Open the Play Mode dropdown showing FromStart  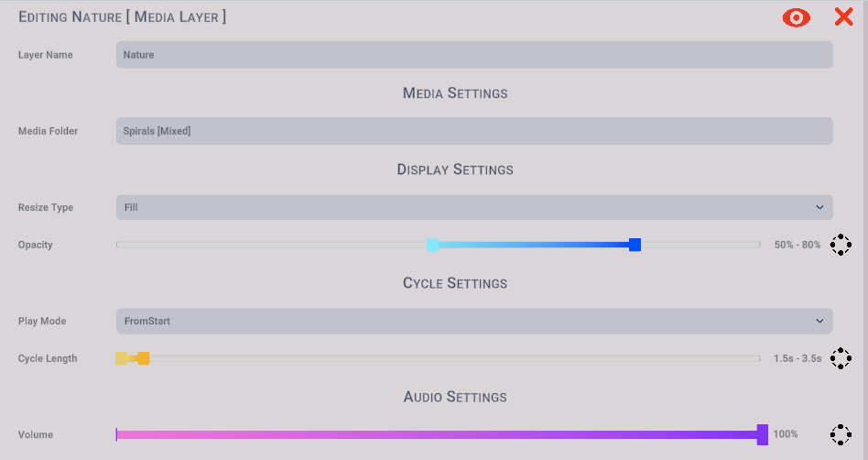point(474,321)
